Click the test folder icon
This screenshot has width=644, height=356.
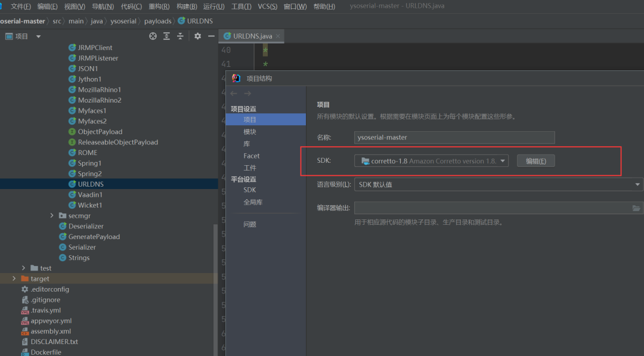[x=35, y=268]
